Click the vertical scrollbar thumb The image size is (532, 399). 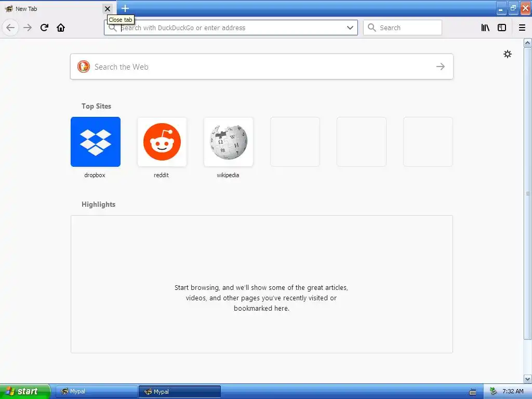[528, 193]
